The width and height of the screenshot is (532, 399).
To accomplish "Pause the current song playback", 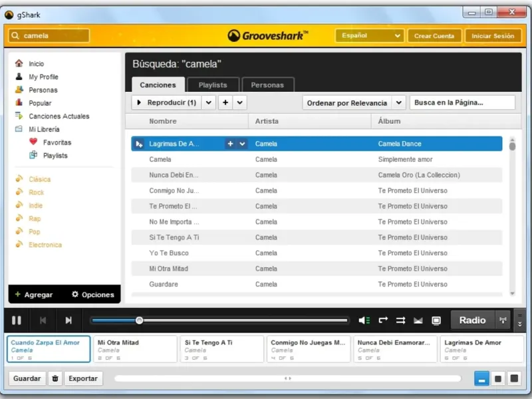I will (x=16, y=321).
